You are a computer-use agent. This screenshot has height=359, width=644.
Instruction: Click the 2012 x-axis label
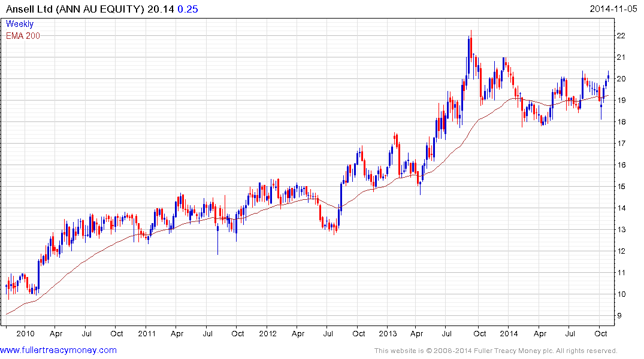(268, 333)
